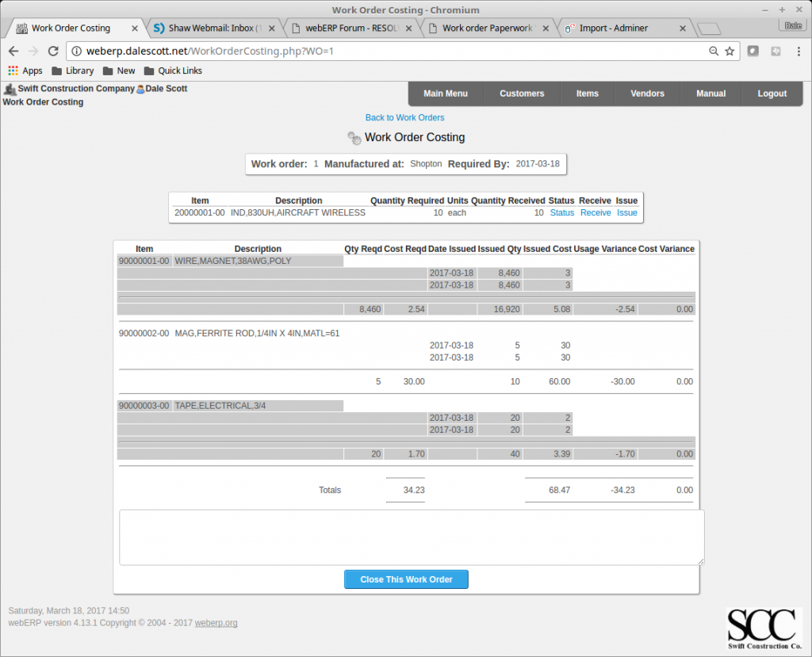Click the Swift Construction Company icon
The image size is (812, 657).
[9, 88]
